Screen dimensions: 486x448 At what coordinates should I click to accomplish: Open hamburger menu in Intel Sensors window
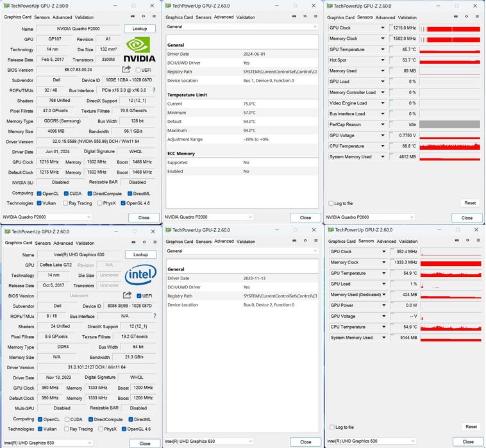point(478,240)
